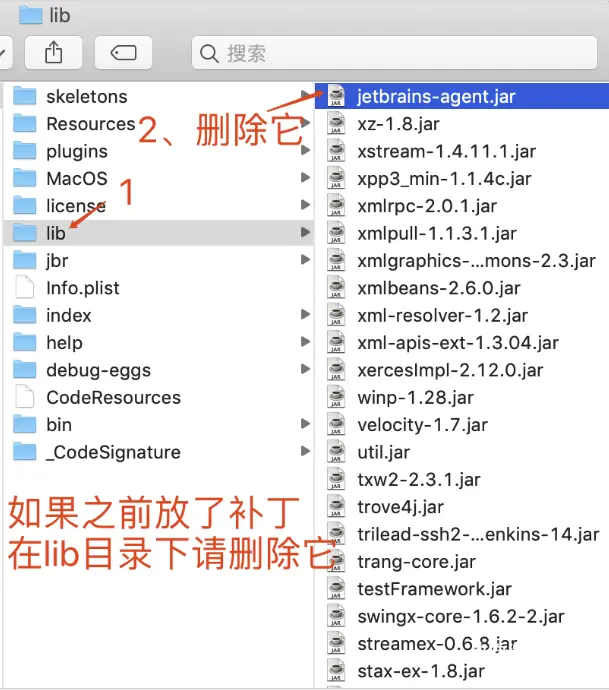Select the file name winp-1.28.jar

point(415,398)
